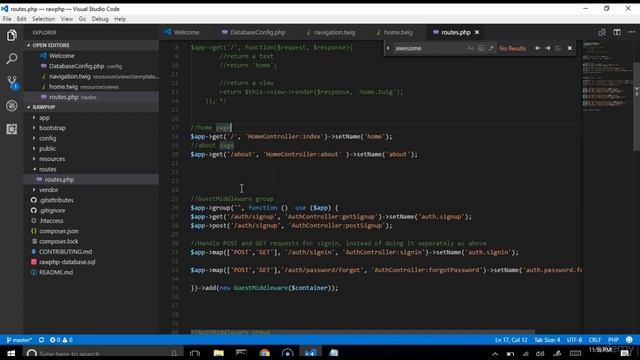Change Tab Size: 4 in status bar
The height and width of the screenshot is (360, 640).
(x=547, y=340)
